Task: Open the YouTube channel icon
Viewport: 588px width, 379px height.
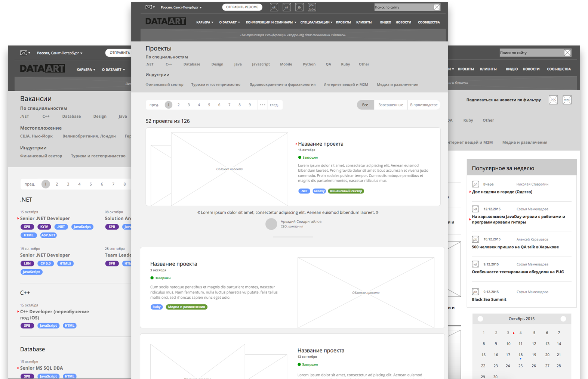Action: (312, 7)
